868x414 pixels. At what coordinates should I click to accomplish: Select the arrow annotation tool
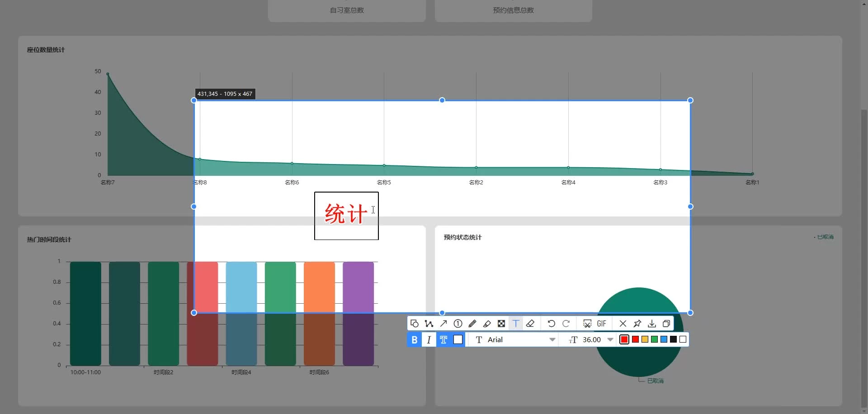point(443,324)
